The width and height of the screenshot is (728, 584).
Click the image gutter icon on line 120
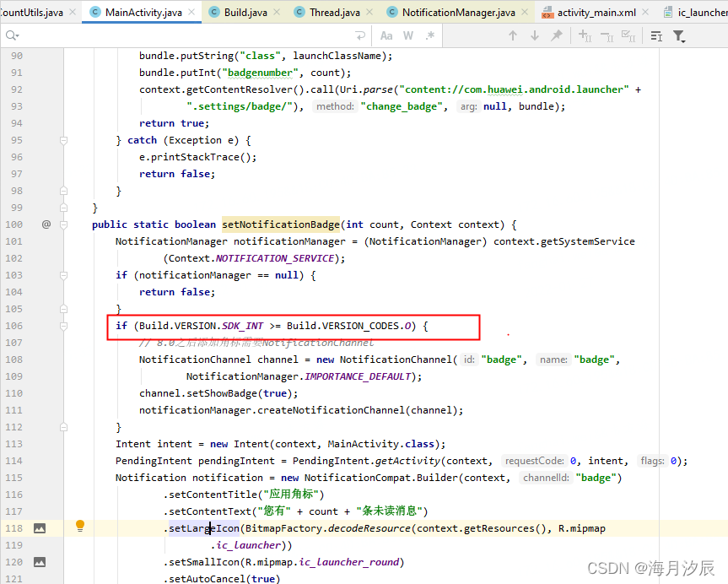40,562
